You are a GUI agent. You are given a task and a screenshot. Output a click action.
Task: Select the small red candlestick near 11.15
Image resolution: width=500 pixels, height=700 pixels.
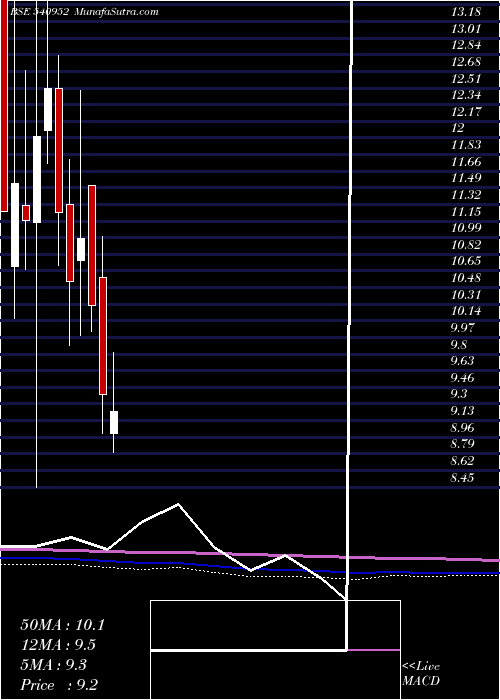26,213
